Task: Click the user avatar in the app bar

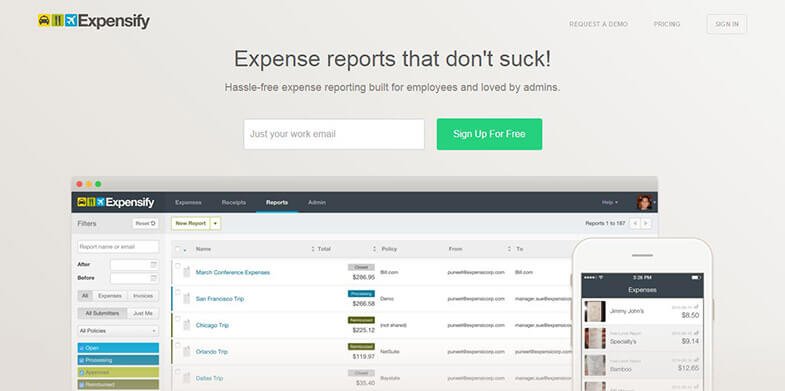Action: pyautogui.click(x=644, y=202)
